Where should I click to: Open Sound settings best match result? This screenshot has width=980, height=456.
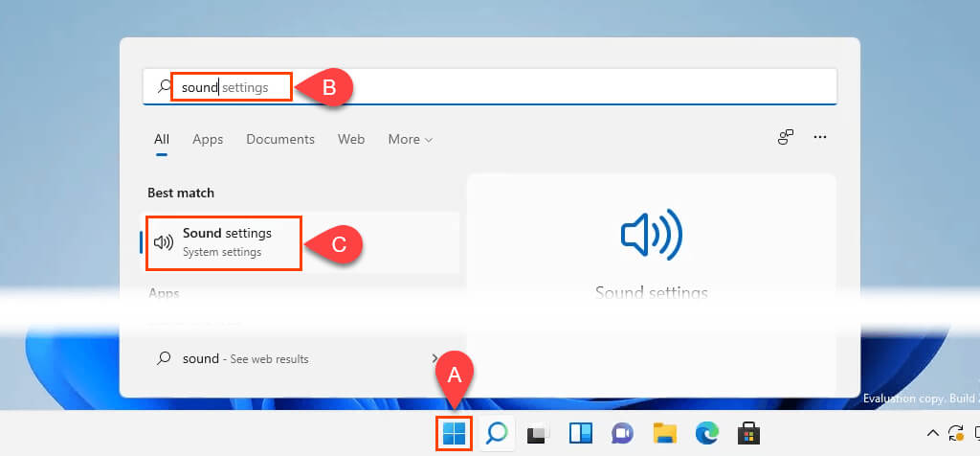coord(300,242)
